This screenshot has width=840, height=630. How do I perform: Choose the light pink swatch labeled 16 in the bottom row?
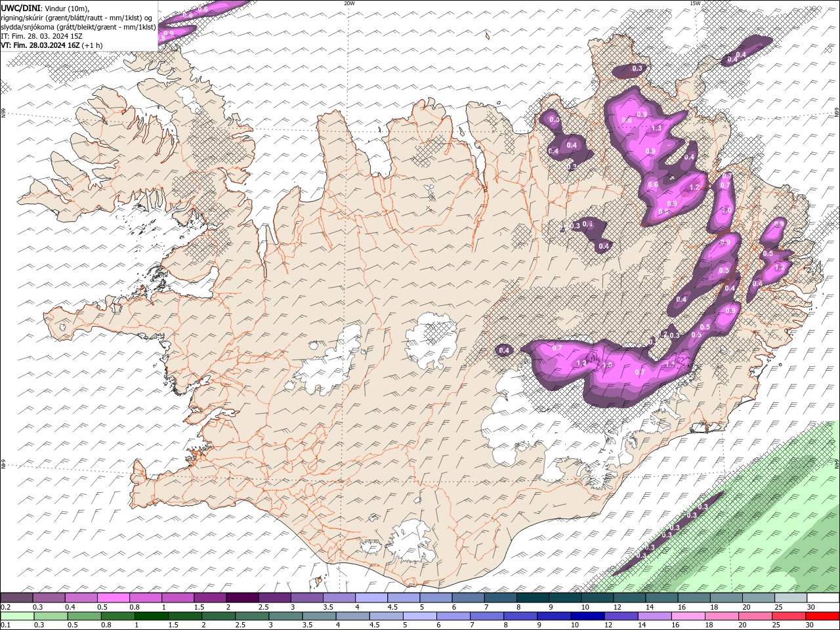688,616
